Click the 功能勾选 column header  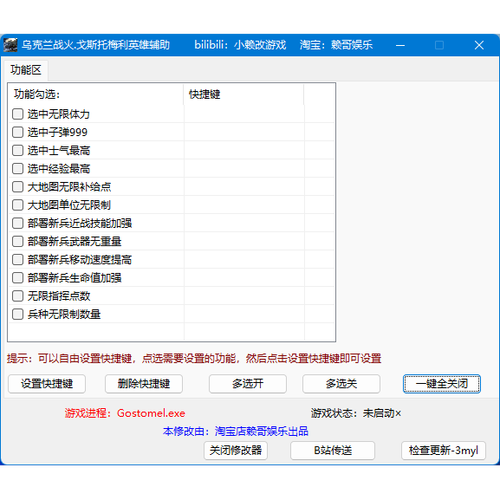[96, 94]
